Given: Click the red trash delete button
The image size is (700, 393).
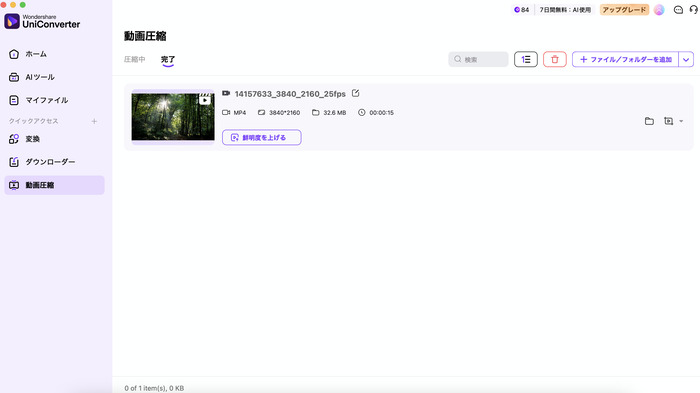Looking at the screenshot, I should click(554, 59).
